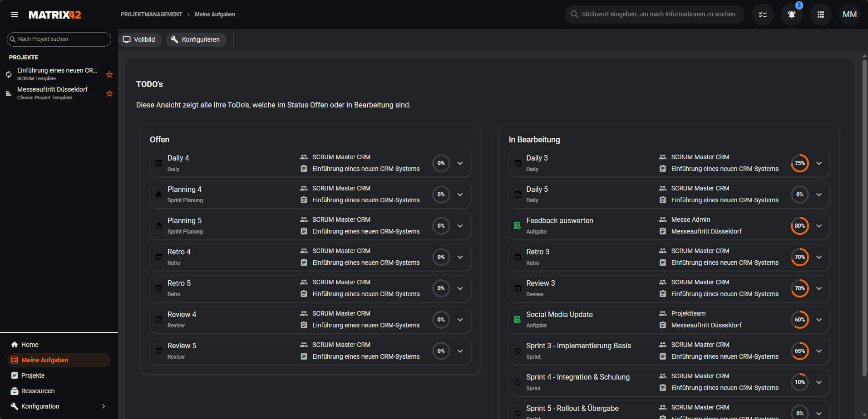Expand the Retro 3 task details
This screenshot has width=868, height=419.
[x=819, y=257]
